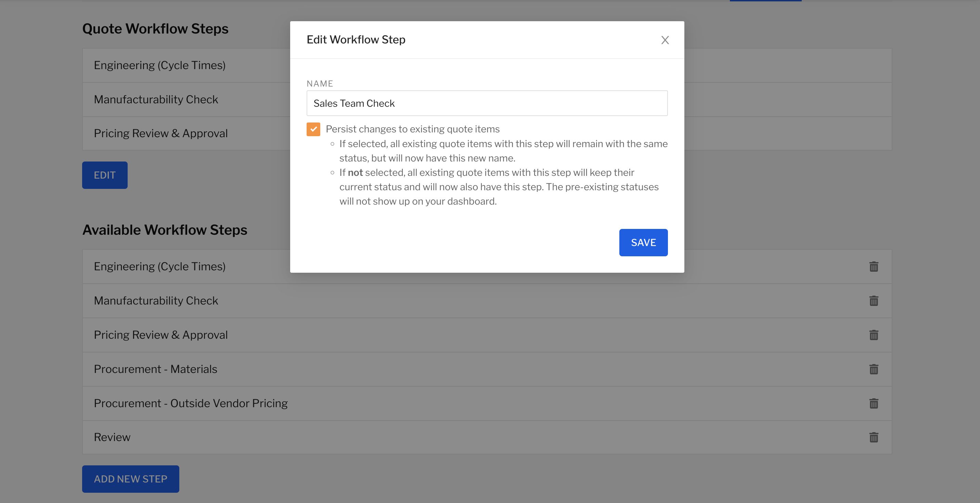Click the ADD NEW STEP button
Screen dimensions: 980x503
130,479
